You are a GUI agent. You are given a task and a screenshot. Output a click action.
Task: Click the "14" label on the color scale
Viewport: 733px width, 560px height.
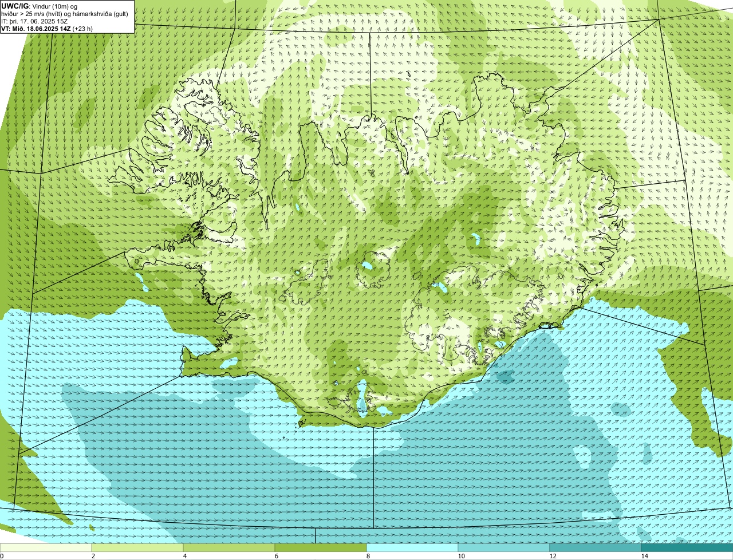(644, 556)
